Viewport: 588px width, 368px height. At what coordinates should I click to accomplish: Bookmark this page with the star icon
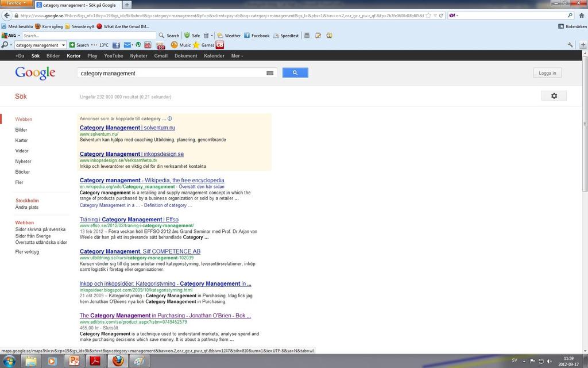click(428, 16)
